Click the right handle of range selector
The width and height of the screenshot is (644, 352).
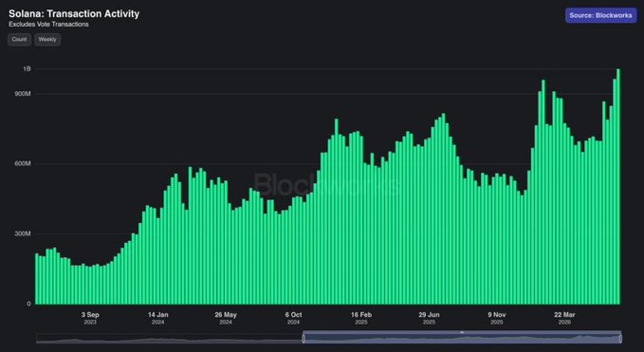point(620,339)
